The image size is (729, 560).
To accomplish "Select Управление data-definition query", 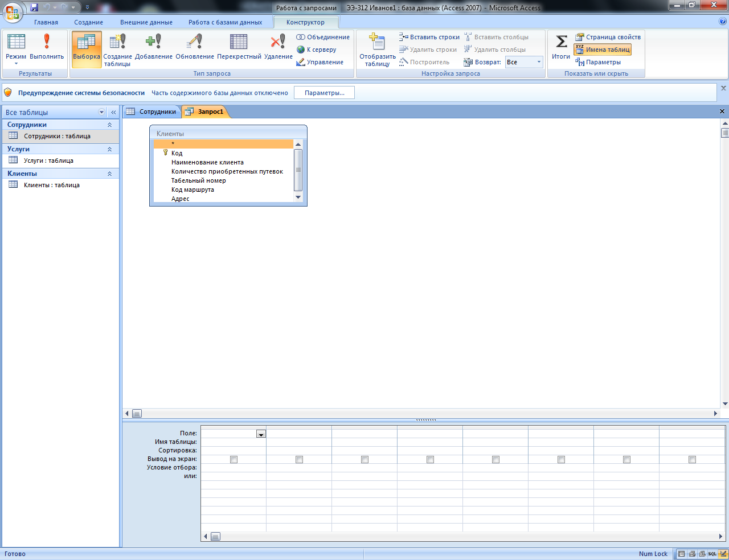I will pos(320,62).
